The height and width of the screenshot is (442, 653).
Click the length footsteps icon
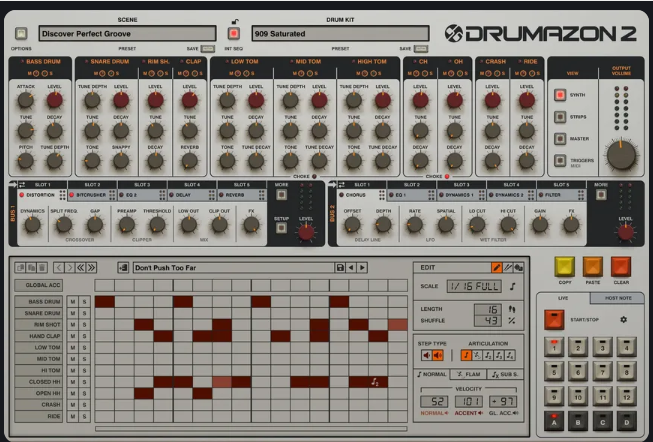[x=512, y=309]
